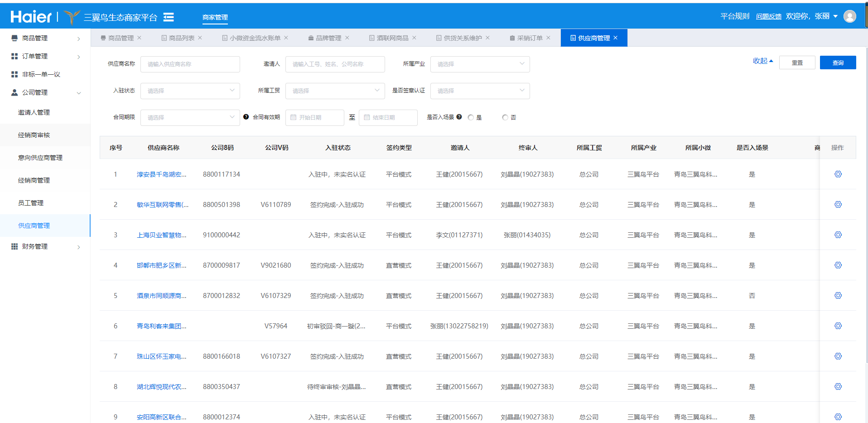Open supplier link 淳安县千岛湖宏...
Screen dimensions: 868x423
[x=161, y=174]
